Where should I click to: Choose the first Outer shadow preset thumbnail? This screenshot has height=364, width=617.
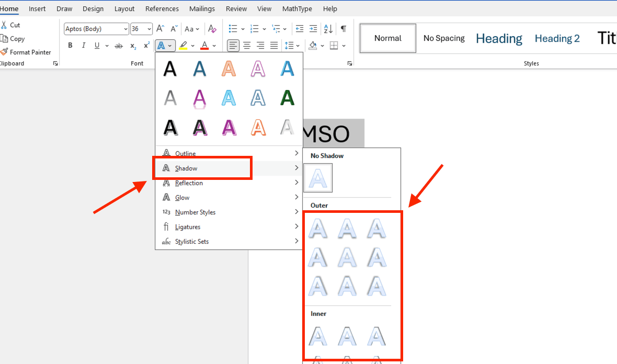click(318, 228)
